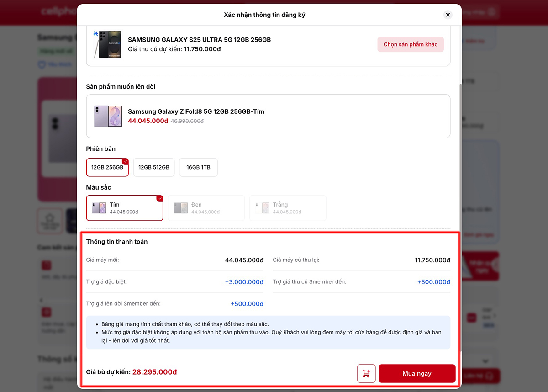This screenshot has height=392, width=548.
Task: Click the 'Phiên bản' section label
Action: pos(101,149)
